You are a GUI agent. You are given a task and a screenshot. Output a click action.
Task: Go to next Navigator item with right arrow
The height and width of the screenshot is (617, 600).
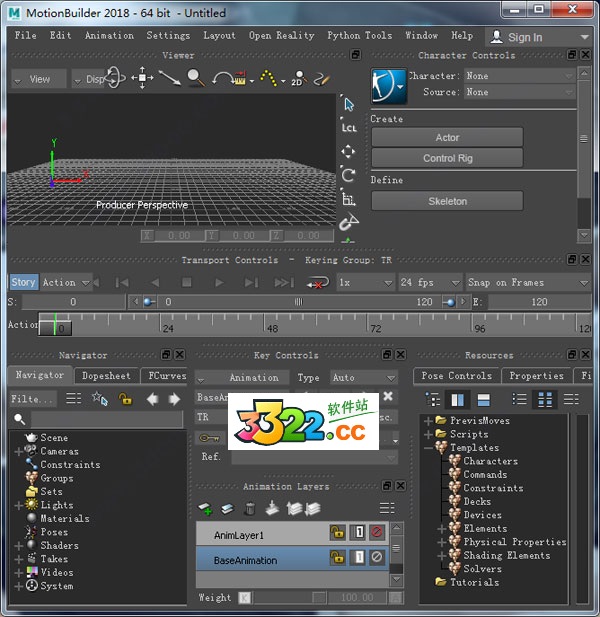pyautogui.click(x=174, y=399)
